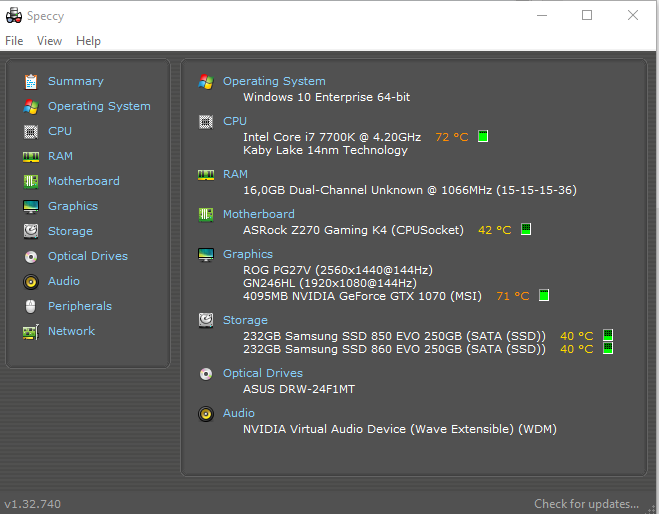
Task: Click the Network card icon in sidebar
Action: pos(31,332)
